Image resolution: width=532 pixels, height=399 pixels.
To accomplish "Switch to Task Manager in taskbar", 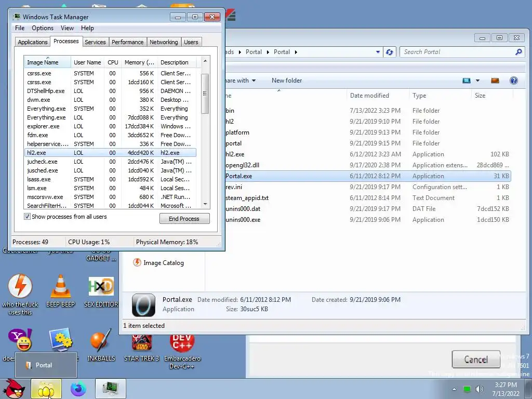I will point(111,389).
